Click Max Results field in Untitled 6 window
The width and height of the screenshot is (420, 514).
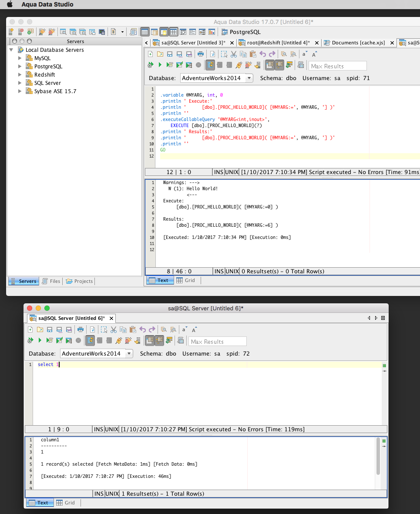[x=218, y=342]
